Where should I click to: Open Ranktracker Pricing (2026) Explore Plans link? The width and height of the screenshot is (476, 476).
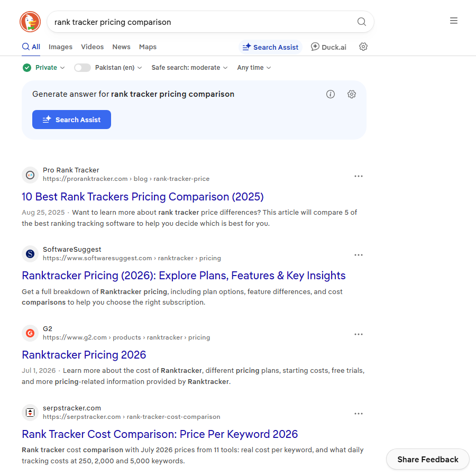tap(184, 276)
